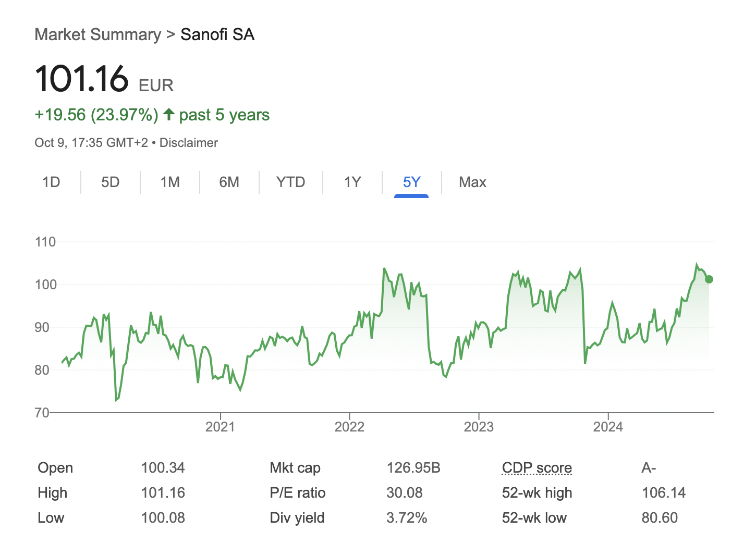Click the 52-wk low value 80.60
756x543 pixels.
pos(660,518)
